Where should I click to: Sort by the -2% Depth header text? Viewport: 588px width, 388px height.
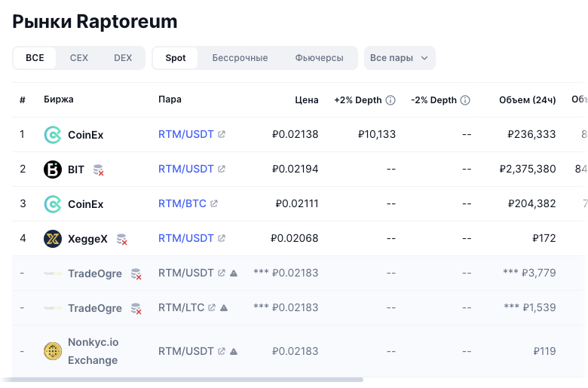pyautogui.click(x=434, y=100)
